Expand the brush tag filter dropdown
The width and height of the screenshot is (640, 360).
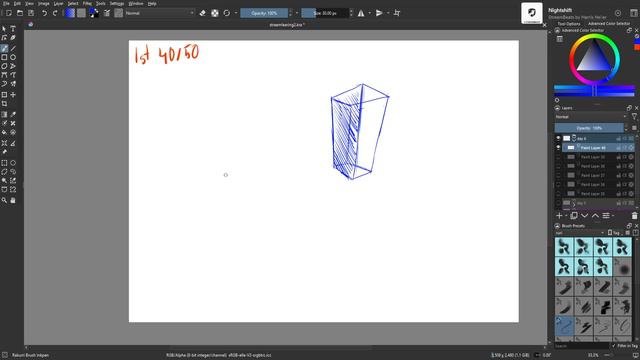pyautogui.click(x=580, y=233)
